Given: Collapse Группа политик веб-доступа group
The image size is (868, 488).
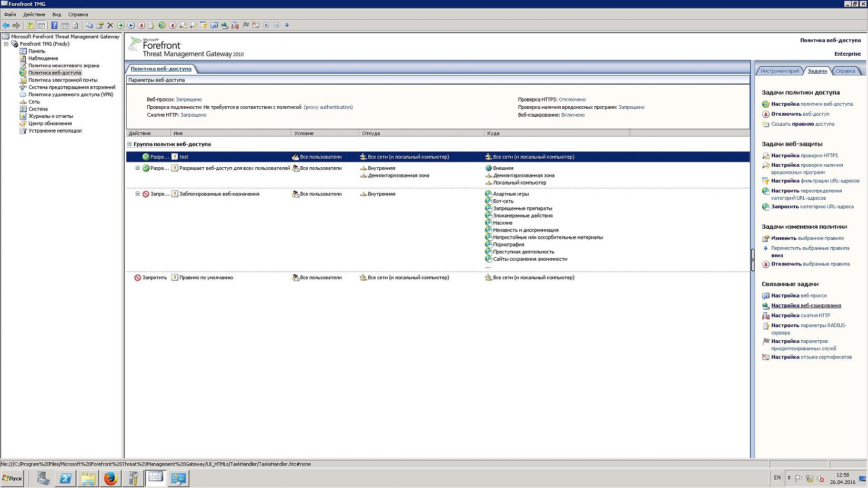Looking at the screenshot, I should tap(129, 144).
